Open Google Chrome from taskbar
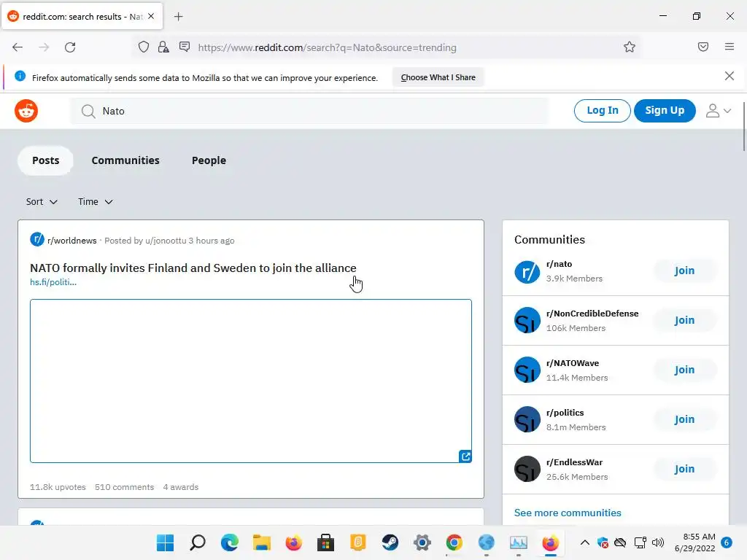Image resolution: width=747 pixels, height=560 pixels. point(454,542)
